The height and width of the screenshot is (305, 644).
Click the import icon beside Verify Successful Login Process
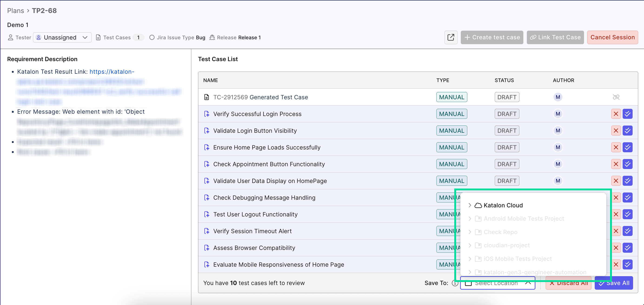(207, 114)
